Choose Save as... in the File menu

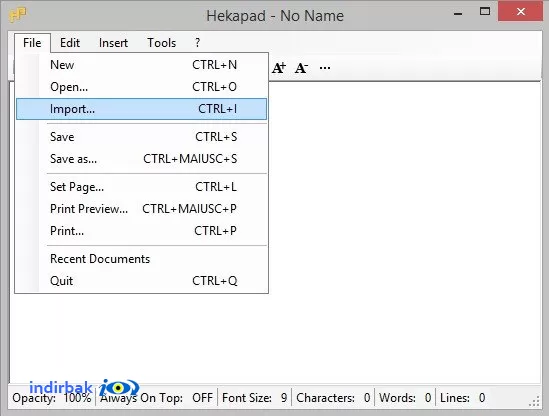141,159
